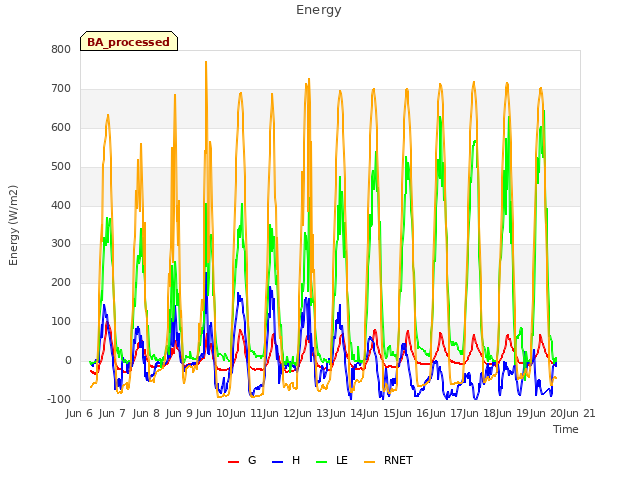Click the Jun 7 x-axis tick label
Viewport: 640px width, 480px height.
click(x=112, y=413)
